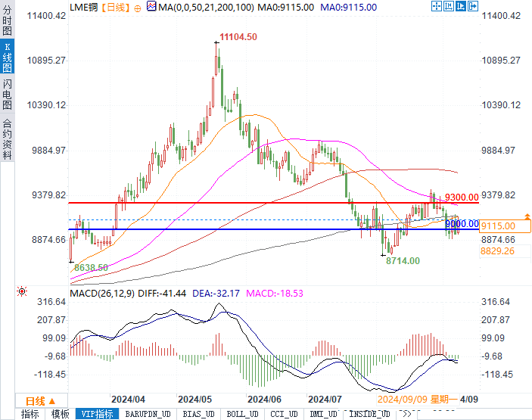Click the orange 2024/09/09 星期一 date tag
This screenshot has height=420, width=532.
click(x=418, y=400)
